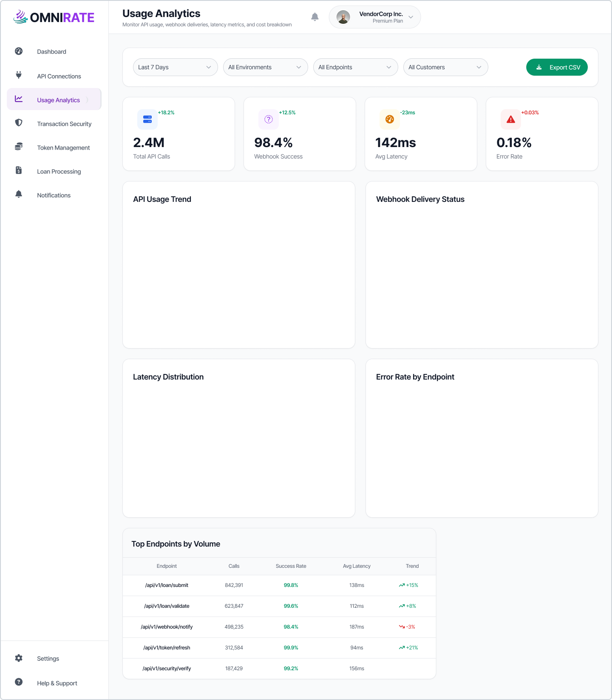This screenshot has height=700, width=612.
Task: Click the Notifications bell icon in sidebar
Action: tap(19, 194)
